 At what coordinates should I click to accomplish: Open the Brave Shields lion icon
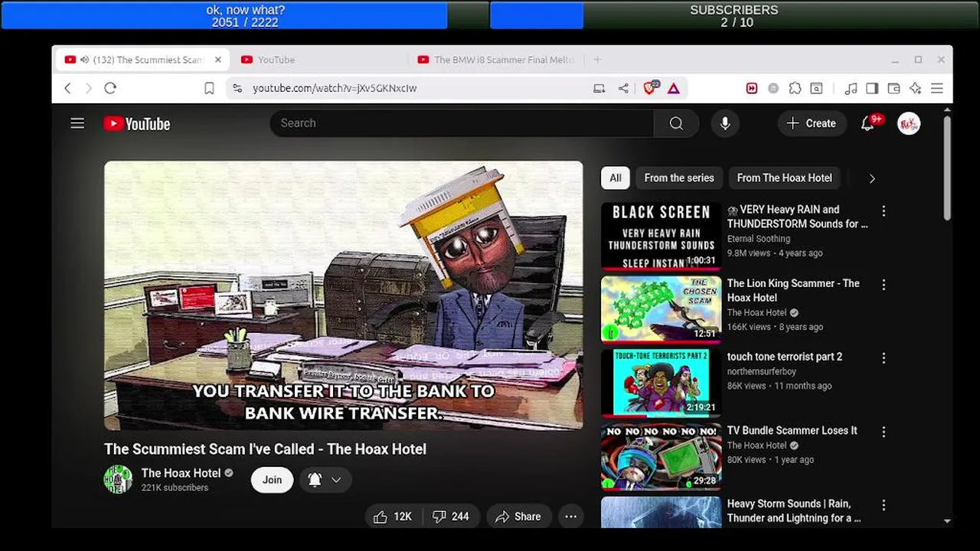point(649,88)
